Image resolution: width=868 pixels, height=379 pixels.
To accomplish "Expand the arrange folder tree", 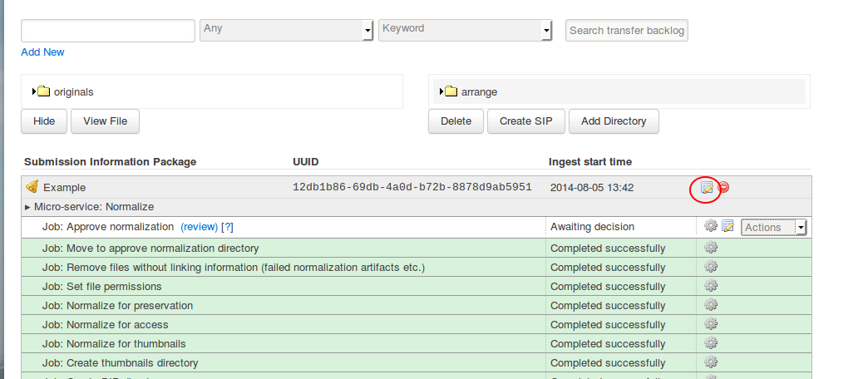I will 441,91.
